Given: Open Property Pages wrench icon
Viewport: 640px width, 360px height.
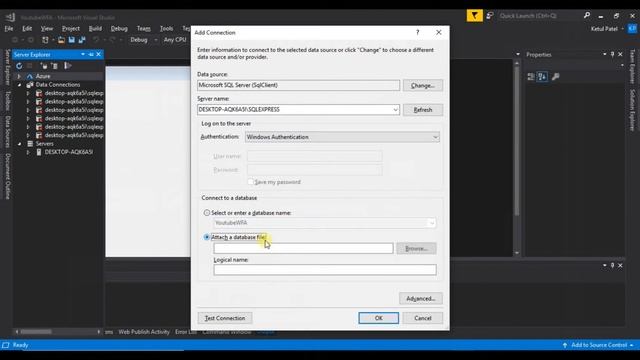Looking at the screenshot, I should coord(556,76).
